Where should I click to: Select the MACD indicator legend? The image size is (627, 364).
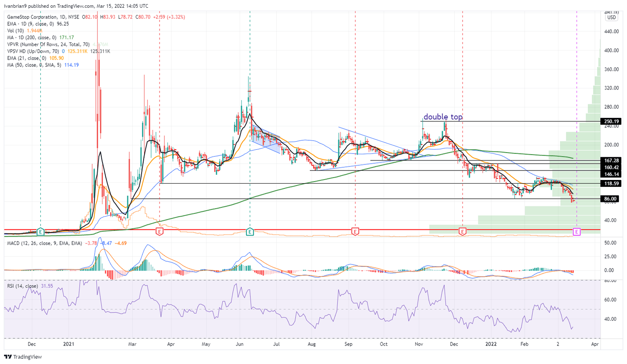pos(67,243)
